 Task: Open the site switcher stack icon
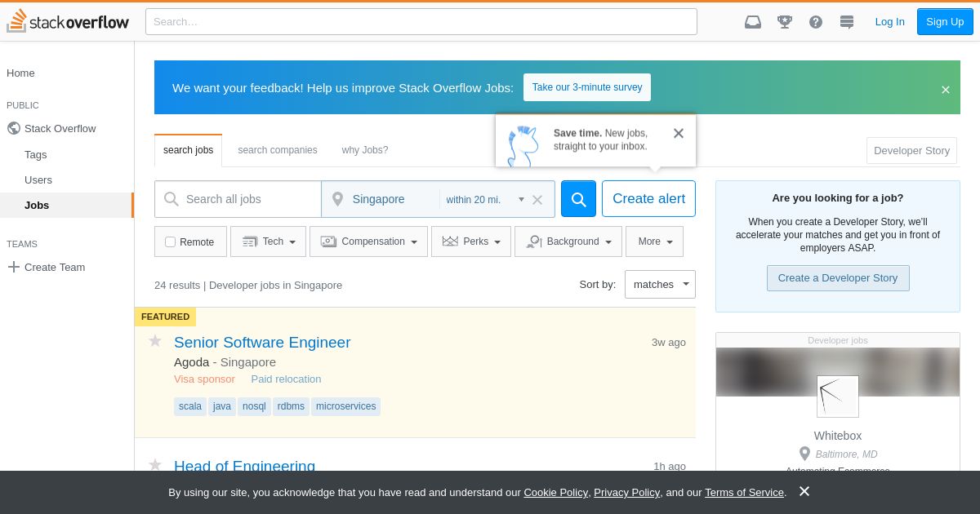click(847, 22)
